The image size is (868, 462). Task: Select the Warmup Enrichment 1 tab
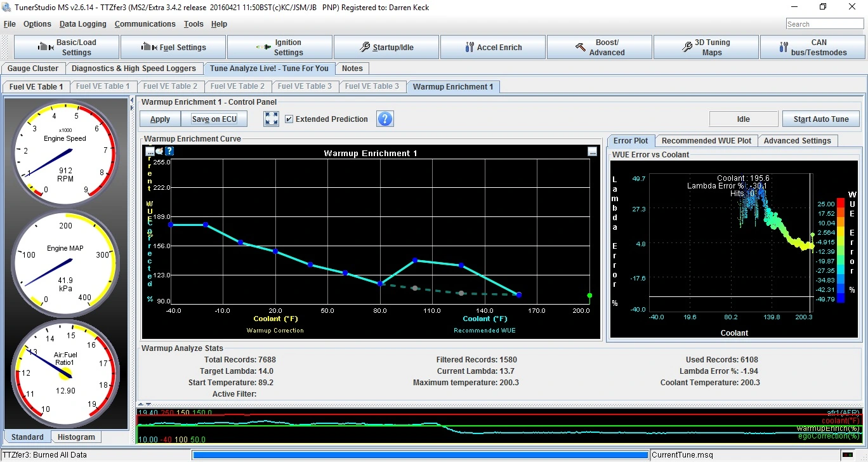(453, 87)
